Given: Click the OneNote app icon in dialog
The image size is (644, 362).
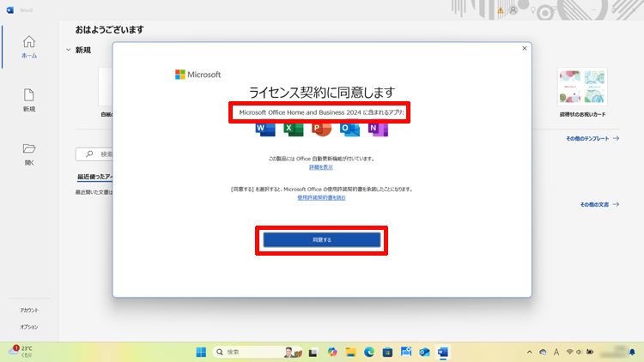Looking at the screenshot, I should (x=378, y=129).
